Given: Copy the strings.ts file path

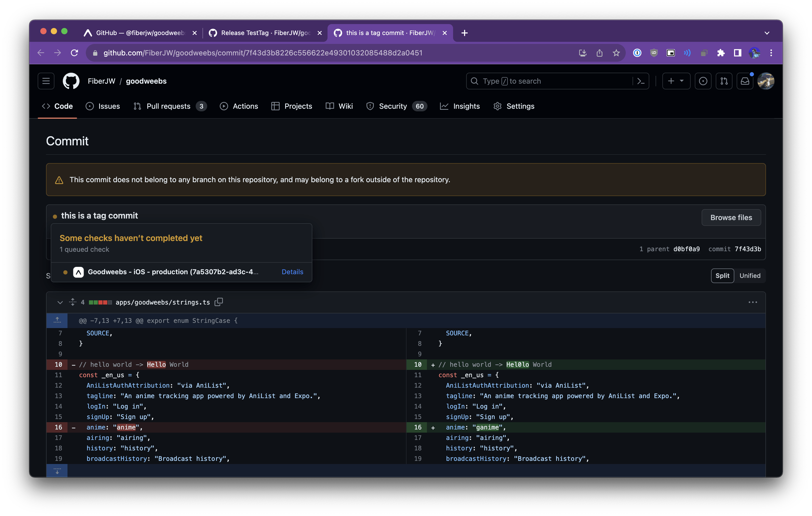Looking at the screenshot, I should click(218, 302).
